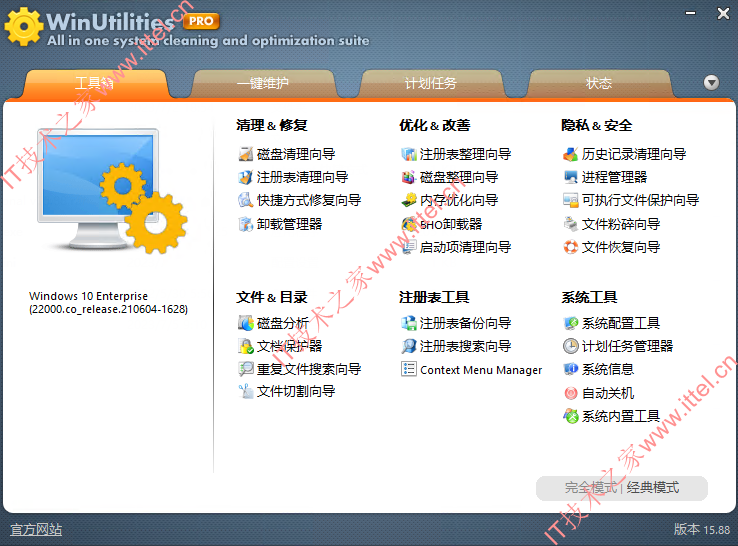The width and height of the screenshot is (738, 546).
Task: Switch to the 一键维护 tab
Action: click(263, 84)
